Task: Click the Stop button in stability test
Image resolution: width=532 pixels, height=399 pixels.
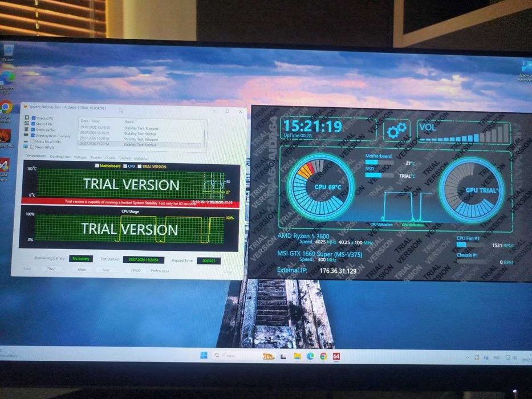Action: click(x=52, y=269)
